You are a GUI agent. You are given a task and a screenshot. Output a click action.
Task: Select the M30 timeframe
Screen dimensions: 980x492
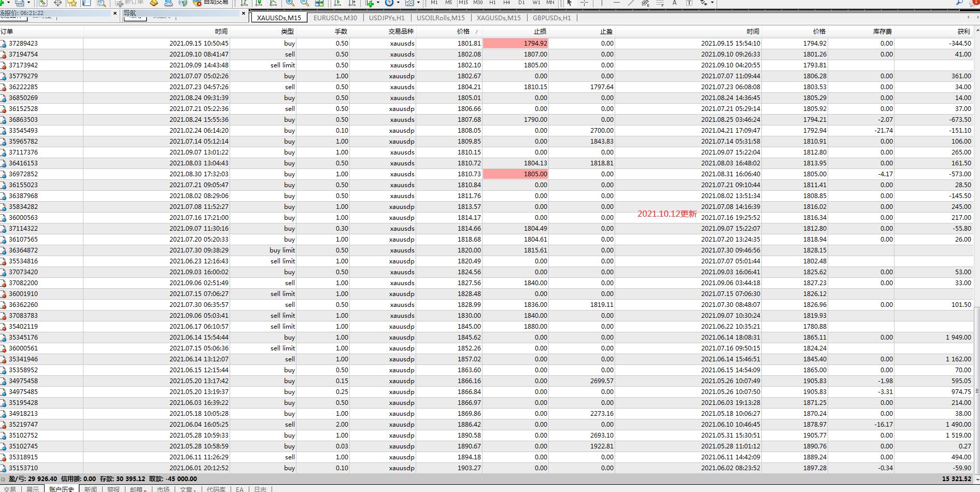point(478,3)
